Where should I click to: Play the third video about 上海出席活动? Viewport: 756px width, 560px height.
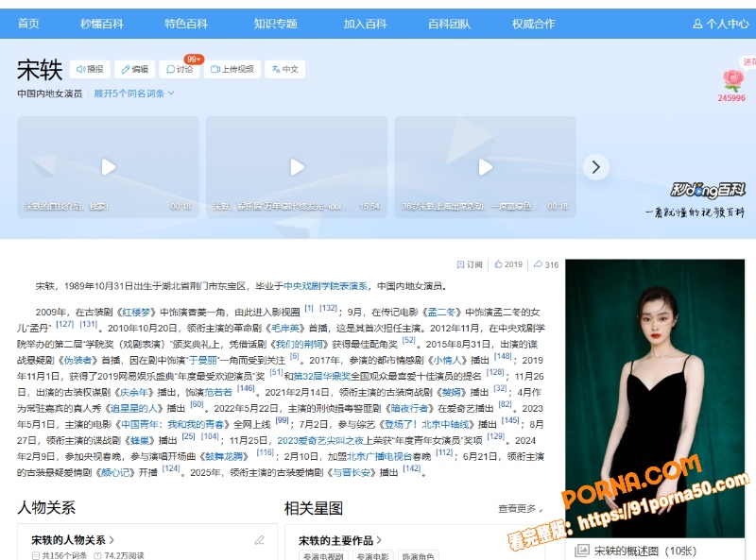(x=485, y=167)
